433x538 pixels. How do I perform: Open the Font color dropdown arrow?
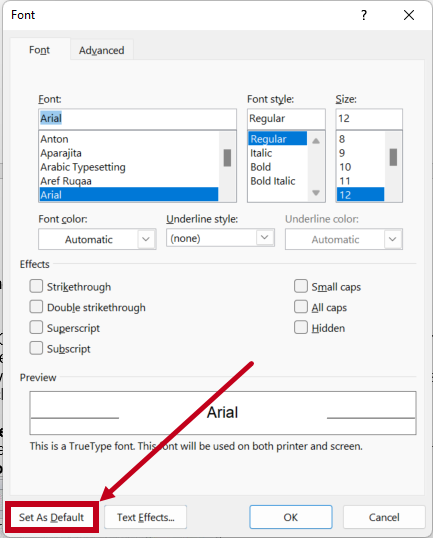146,239
